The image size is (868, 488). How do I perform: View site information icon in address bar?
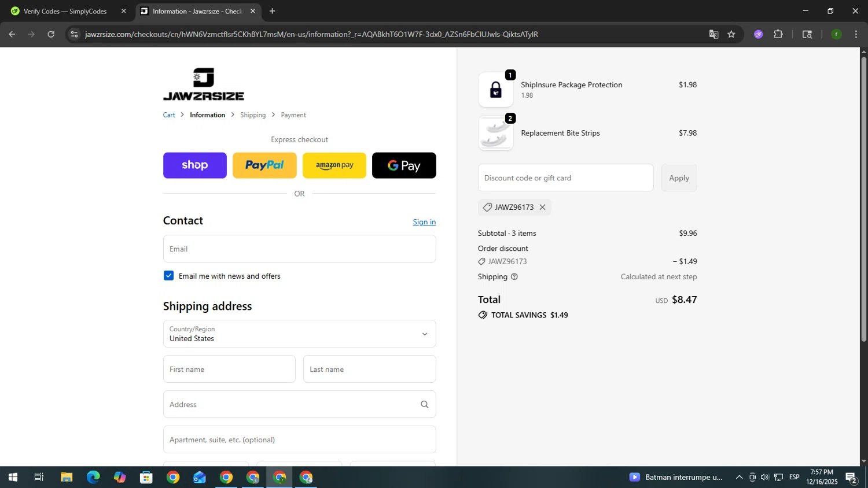tap(73, 34)
